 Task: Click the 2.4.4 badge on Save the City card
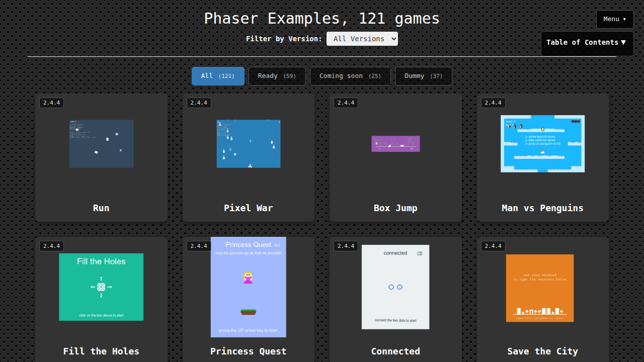[x=493, y=246]
